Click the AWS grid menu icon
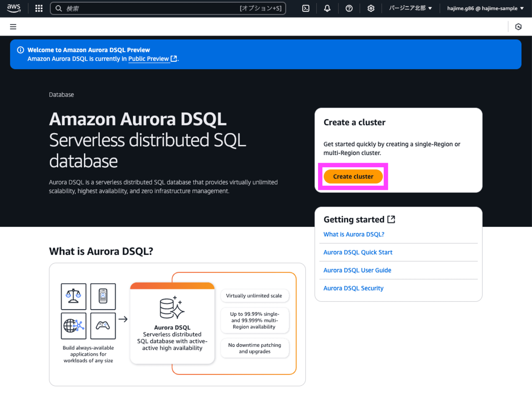This screenshot has height=395, width=532. (x=40, y=9)
